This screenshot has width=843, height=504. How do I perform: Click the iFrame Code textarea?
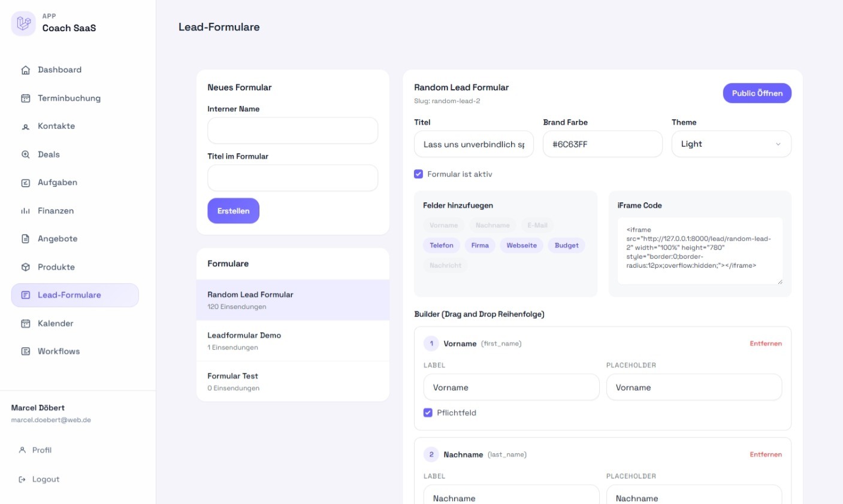tap(700, 251)
